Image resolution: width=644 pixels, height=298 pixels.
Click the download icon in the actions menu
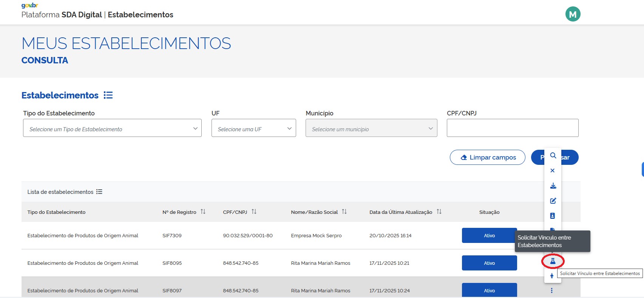point(553,186)
